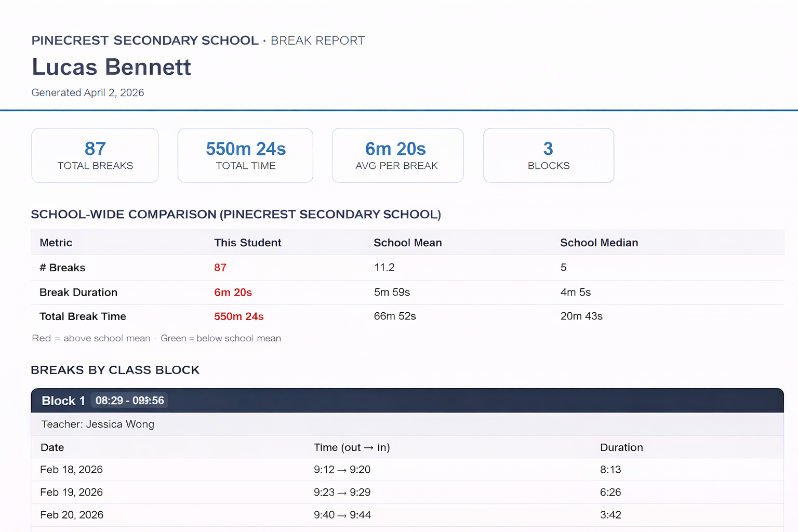Select the Feb 20, 2026 break record

pyautogui.click(x=72, y=515)
